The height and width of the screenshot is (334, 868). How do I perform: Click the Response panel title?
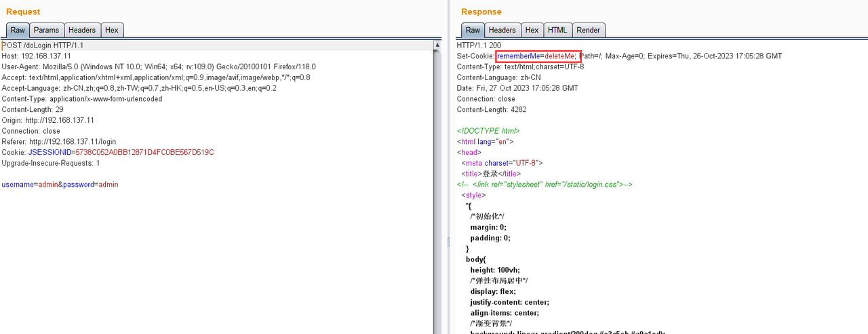pyautogui.click(x=481, y=12)
